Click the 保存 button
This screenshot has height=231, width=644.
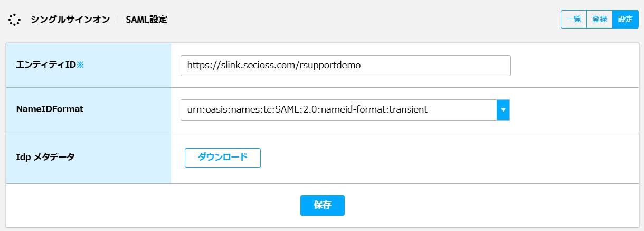pos(323,205)
